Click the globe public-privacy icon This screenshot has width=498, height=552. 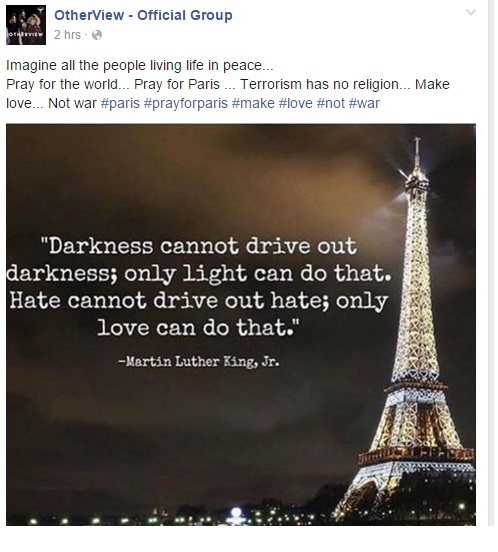pyautogui.click(x=97, y=35)
